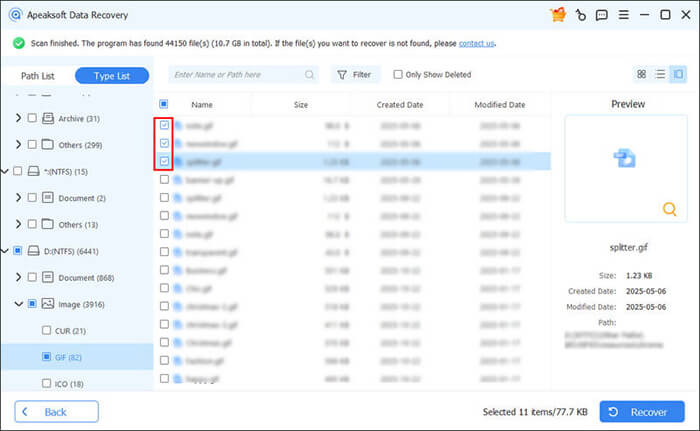Switch to detail view with preview
This screenshot has height=431, width=700.
tap(678, 74)
